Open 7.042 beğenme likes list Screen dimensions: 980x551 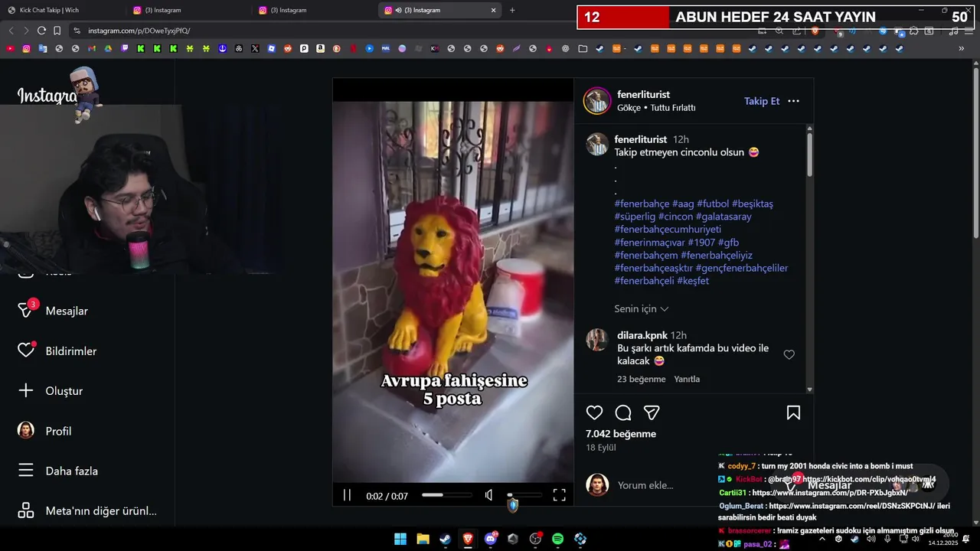click(x=621, y=434)
